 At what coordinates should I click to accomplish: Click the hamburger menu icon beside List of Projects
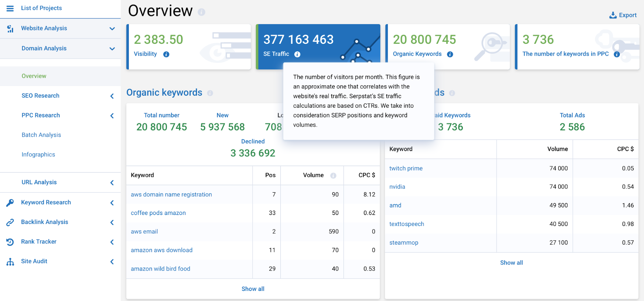pos(10,8)
